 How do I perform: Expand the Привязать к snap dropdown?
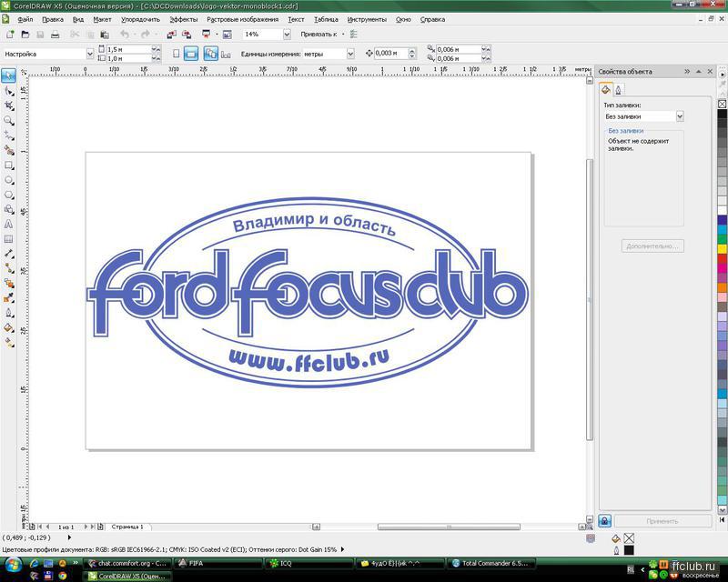coord(343,35)
